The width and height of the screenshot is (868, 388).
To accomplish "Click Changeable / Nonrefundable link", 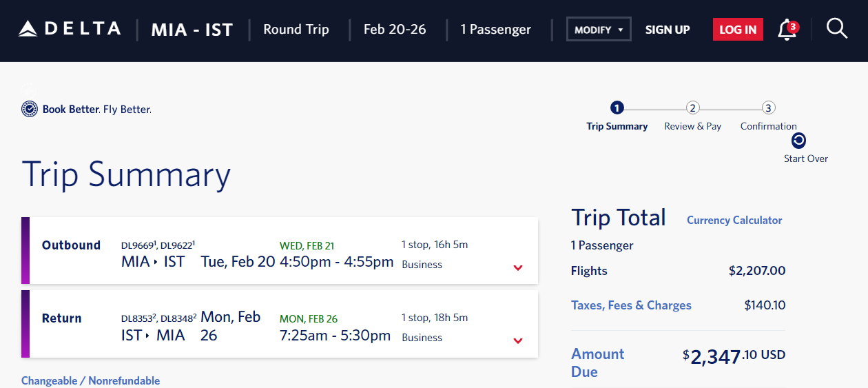I will (90, 380).
